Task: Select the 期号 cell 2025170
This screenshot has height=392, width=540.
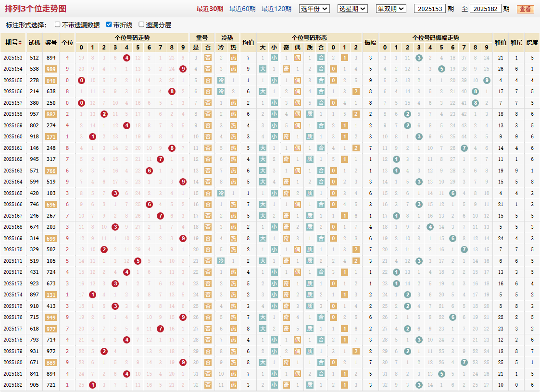Action: [x=13, y=249]
